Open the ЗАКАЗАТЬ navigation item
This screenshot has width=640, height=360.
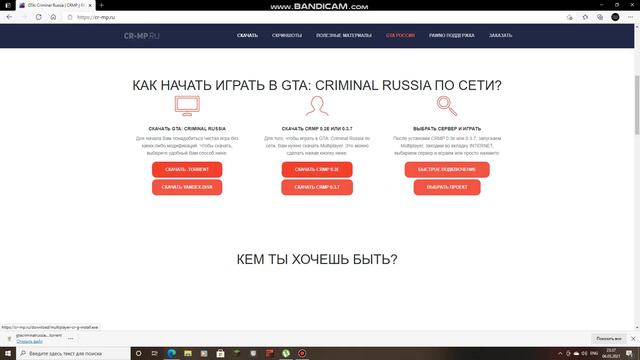pos(500,36)
